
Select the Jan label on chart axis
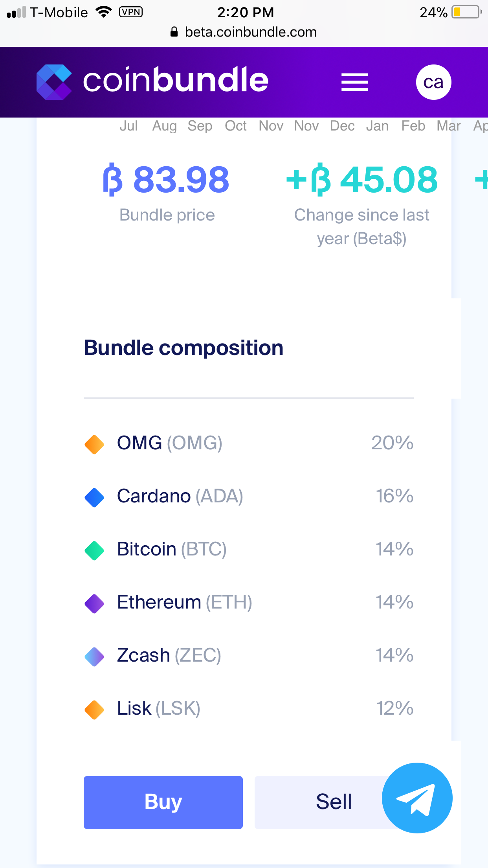(377, 126)
